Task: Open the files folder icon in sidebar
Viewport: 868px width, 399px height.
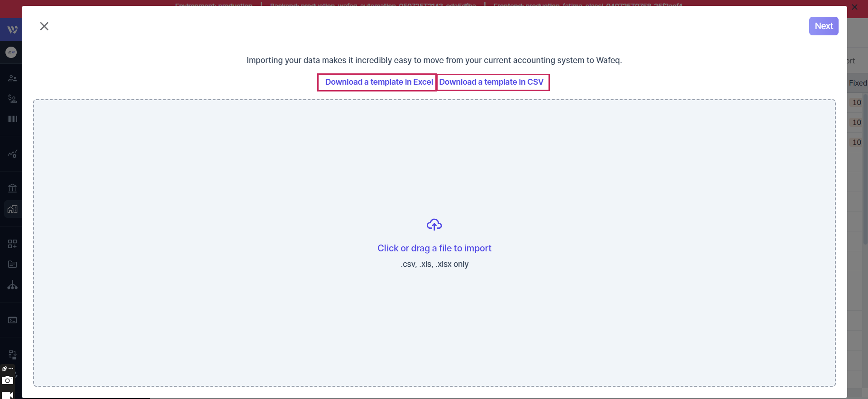Action: [12, 264]
